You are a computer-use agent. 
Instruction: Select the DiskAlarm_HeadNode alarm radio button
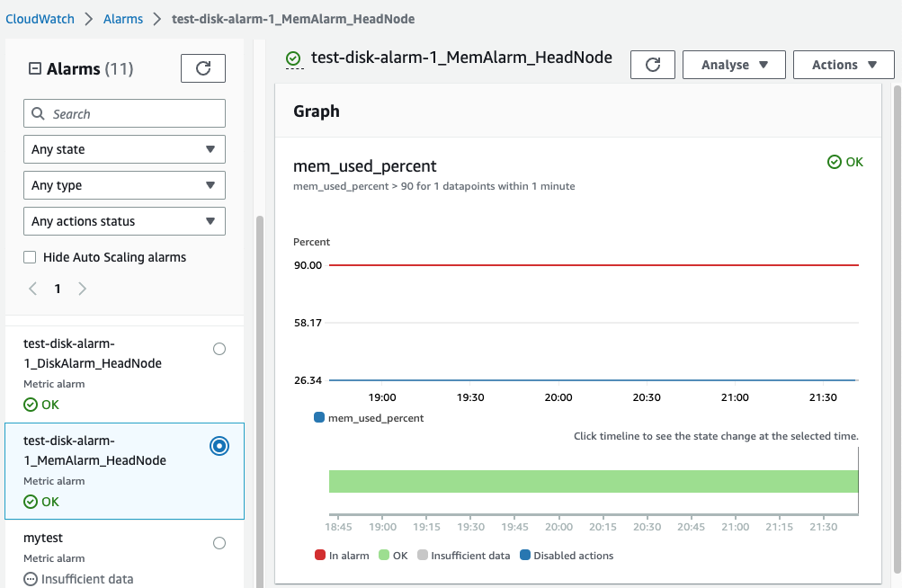pos(219,349)
